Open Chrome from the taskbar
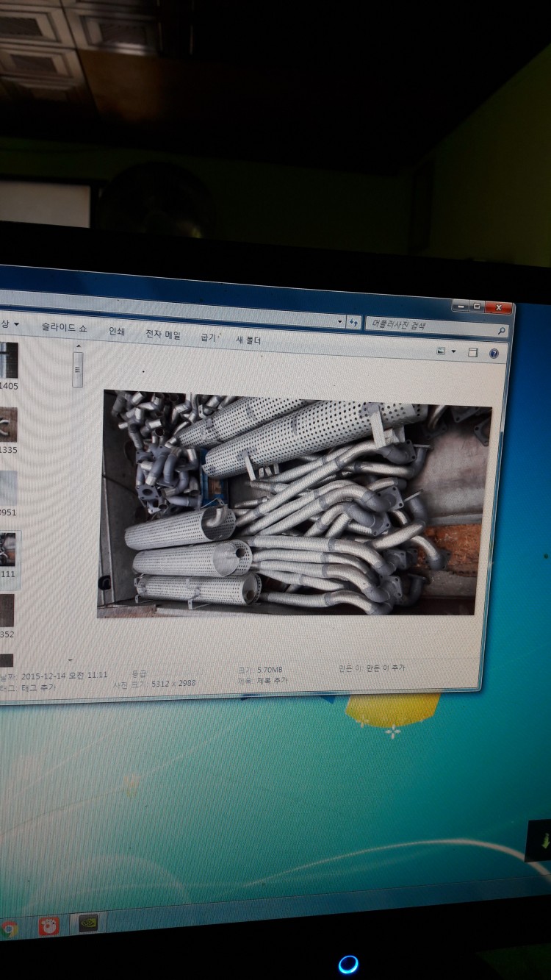The width and height of the screenshot is (551, 980). coord(9,929)
